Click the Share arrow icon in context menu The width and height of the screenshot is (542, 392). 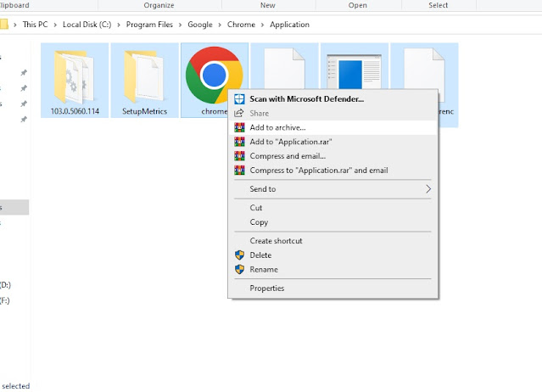239,113
